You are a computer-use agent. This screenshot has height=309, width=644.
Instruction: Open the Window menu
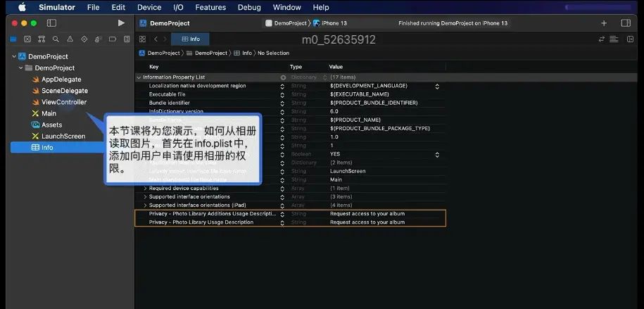[x=287, y=8]
